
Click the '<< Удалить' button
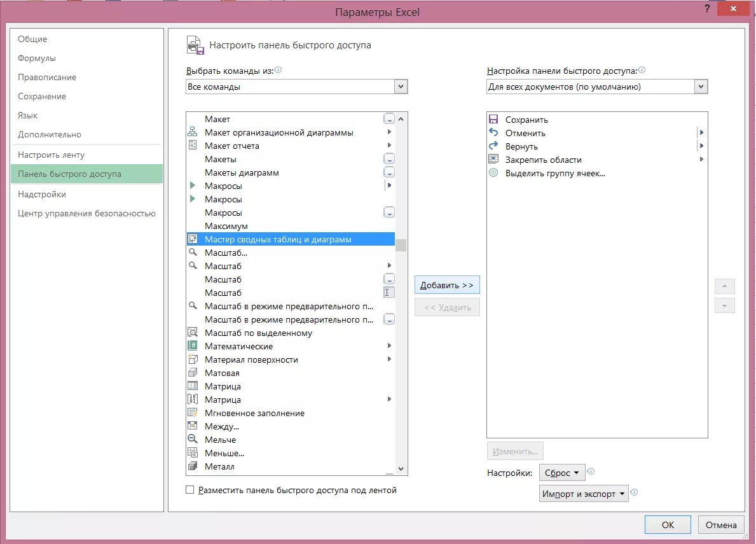point(447,307)
